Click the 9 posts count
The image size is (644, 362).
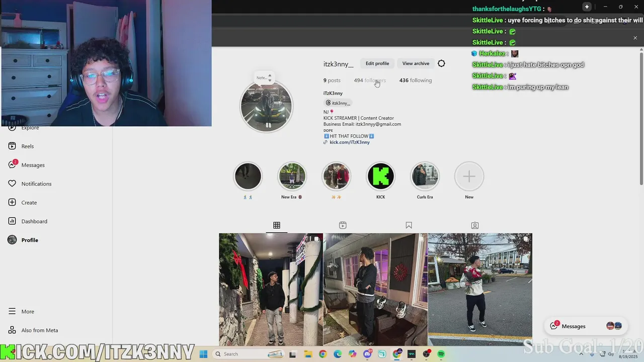[332, 80]
